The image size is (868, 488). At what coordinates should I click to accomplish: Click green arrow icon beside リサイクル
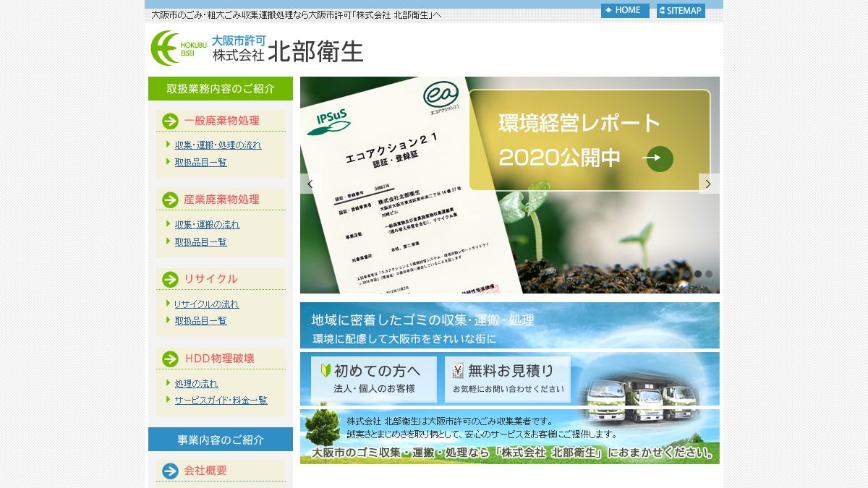[171, 280]
